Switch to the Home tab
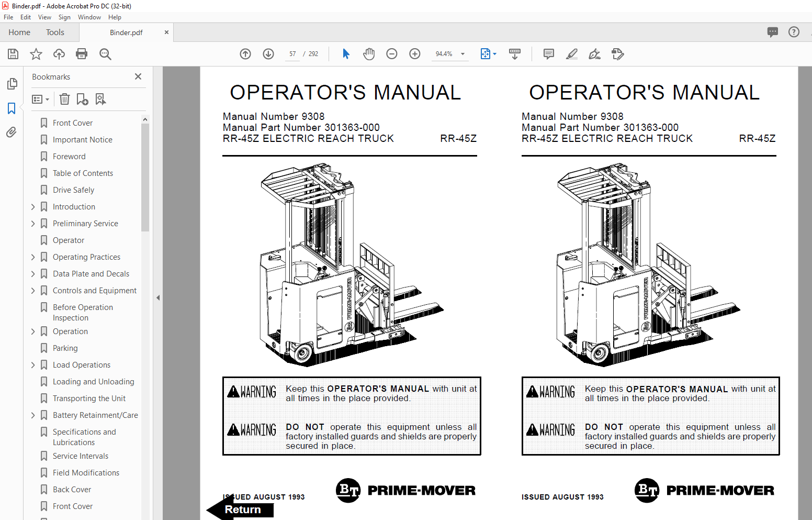The image size is (812, 520). pyautogui.click(x=19, y=32)
